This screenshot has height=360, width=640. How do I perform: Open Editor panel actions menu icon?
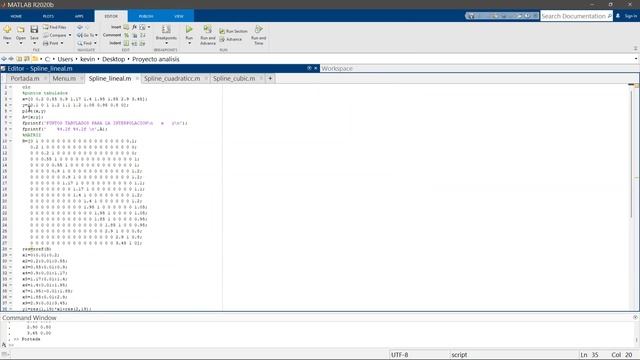tap(309, 68)
